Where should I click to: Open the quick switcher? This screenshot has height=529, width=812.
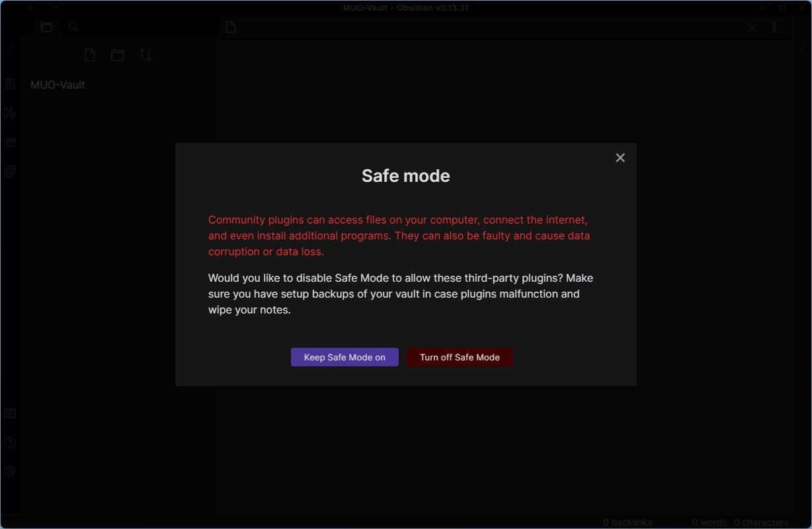(x=9, y=84)
